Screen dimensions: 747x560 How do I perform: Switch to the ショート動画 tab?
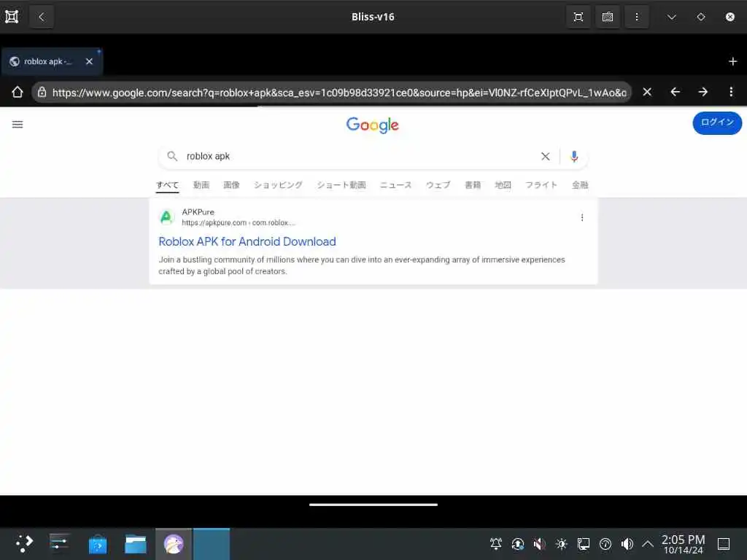[341, 184]
